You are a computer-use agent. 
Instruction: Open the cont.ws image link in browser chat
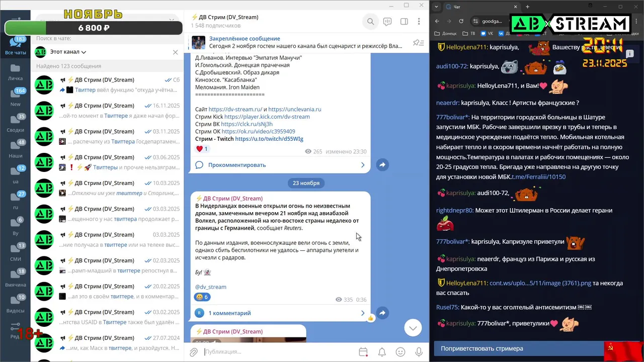540,283
